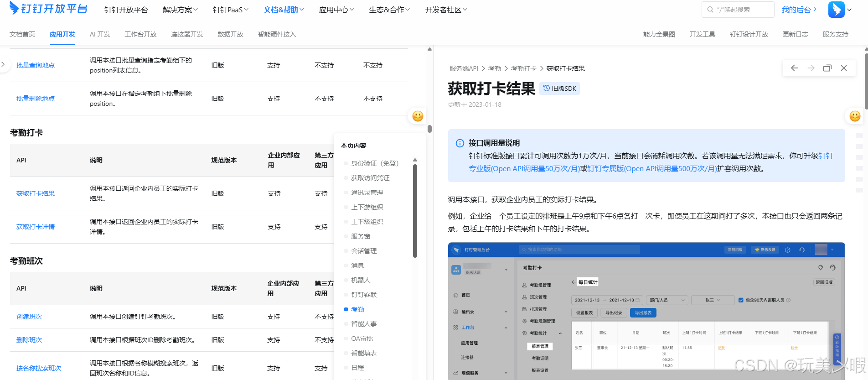Click 钉钉开放平台 in the top menu
This screenshot has width=868, height=380.
click(x=126, y=10)
